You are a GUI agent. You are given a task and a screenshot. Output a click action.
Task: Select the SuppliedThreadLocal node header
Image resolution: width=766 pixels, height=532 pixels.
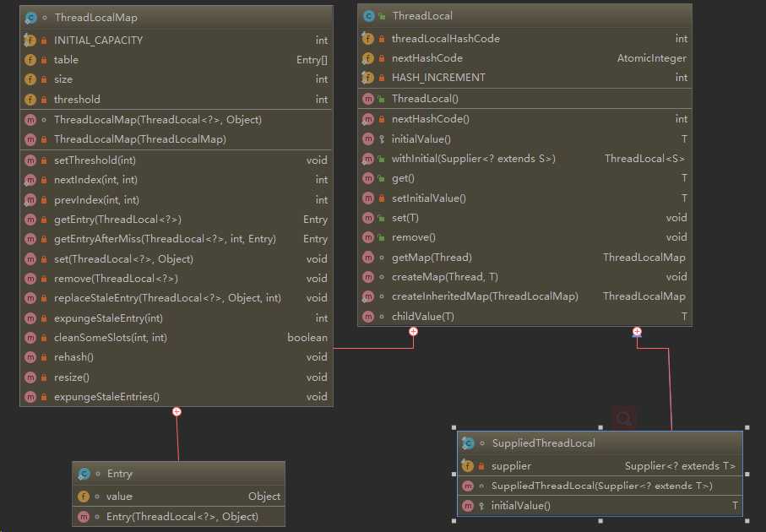pyautogui.click(x=600, y=443)
